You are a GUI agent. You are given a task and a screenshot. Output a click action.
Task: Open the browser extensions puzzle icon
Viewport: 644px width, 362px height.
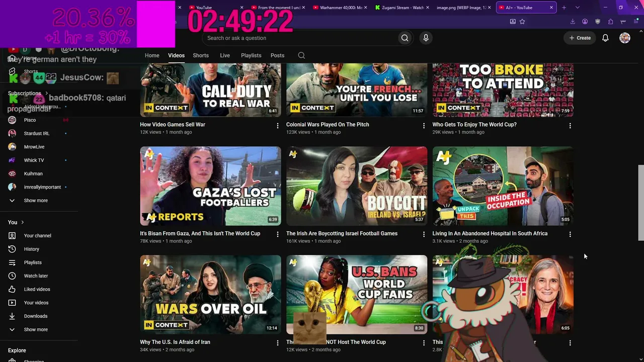pos(610,22)
